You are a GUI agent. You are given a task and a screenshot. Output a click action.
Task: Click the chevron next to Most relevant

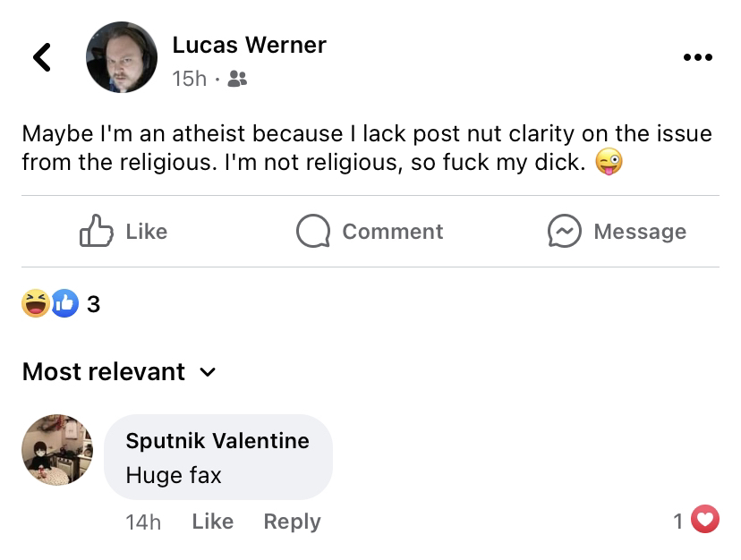click(x=208, y=372)
